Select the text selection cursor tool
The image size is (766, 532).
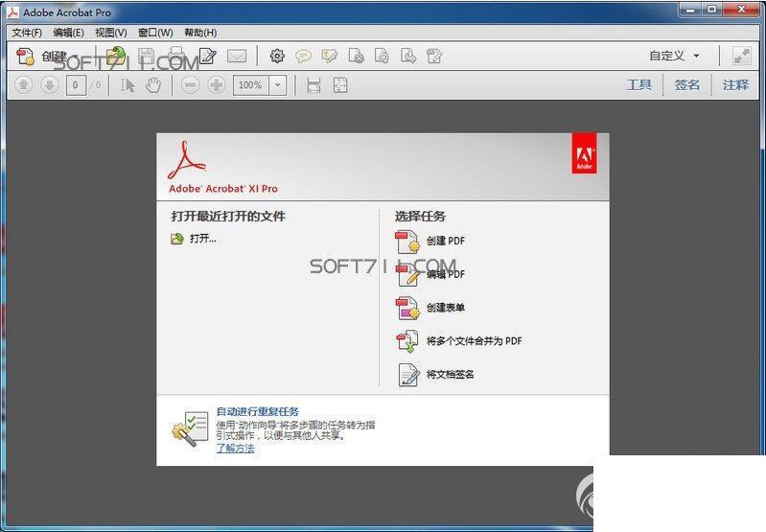click(x=128, y=85)
